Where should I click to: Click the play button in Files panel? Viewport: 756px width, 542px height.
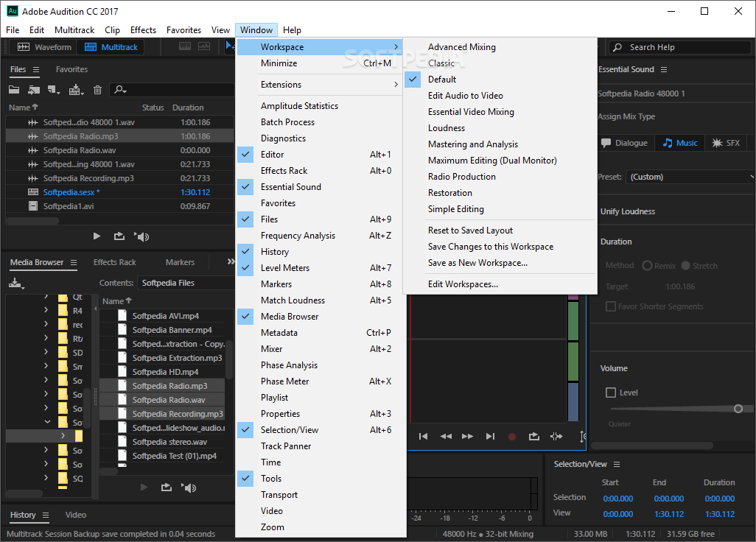[x=97, y=236]
